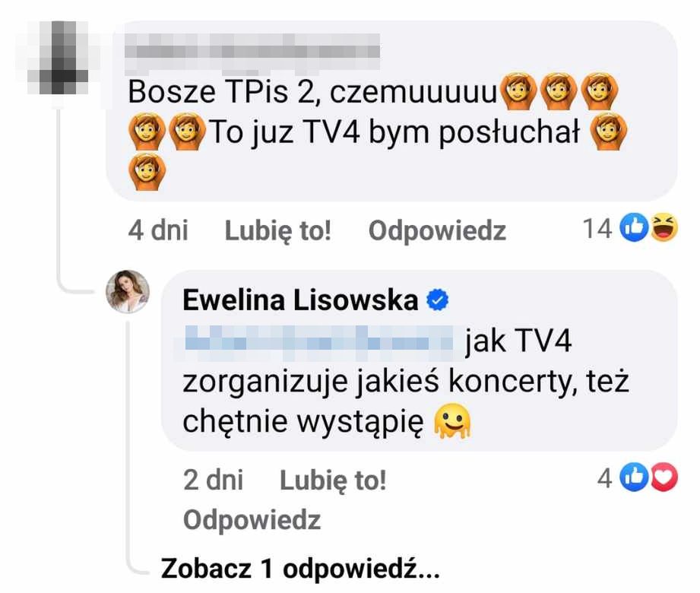
Task: Open the 4 reactions count on Ewelina's reply
Action: (604, 477)
